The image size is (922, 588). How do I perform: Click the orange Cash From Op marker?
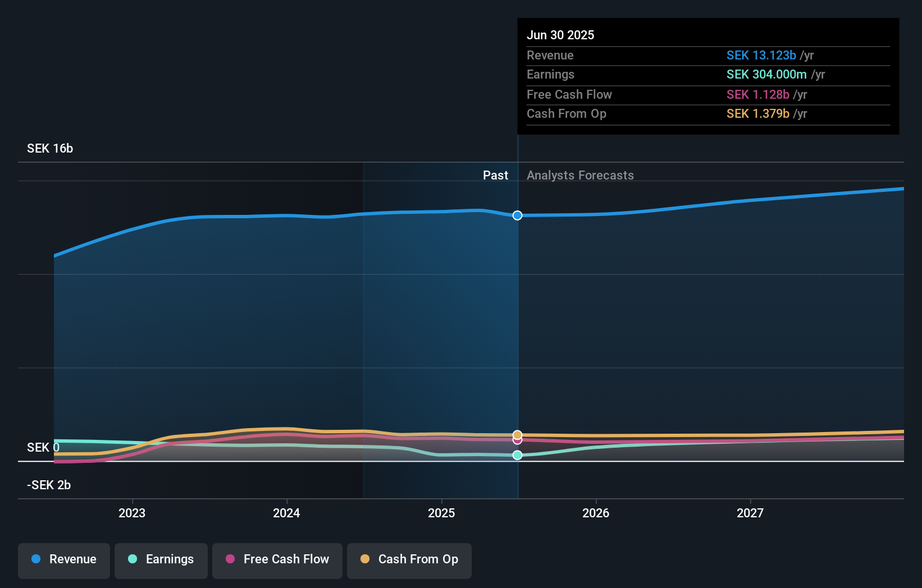click(517, 434)
